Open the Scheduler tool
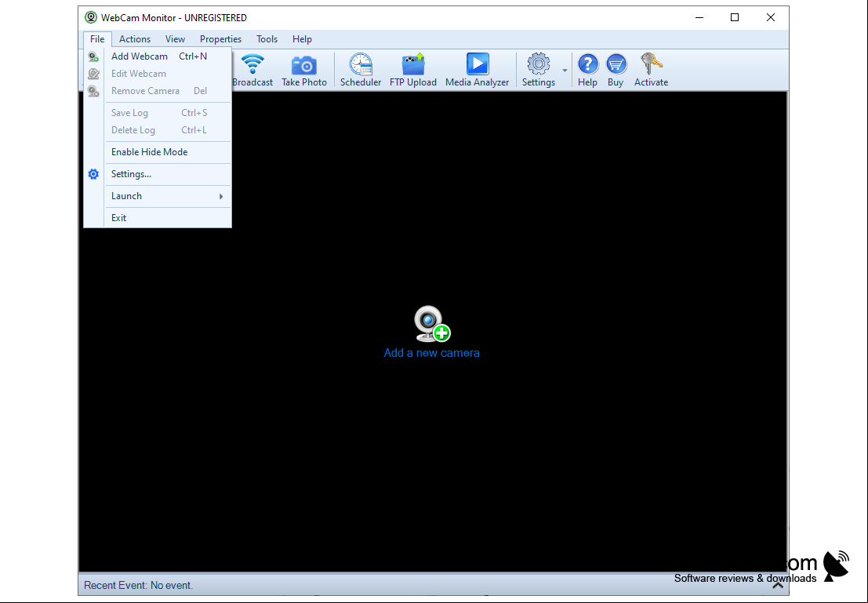This screenshot has height=603, width=868. coord(361,71)
